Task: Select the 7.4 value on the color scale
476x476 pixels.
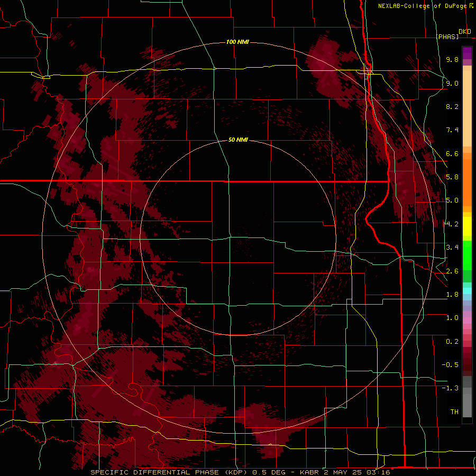Action: coord(452,130)
